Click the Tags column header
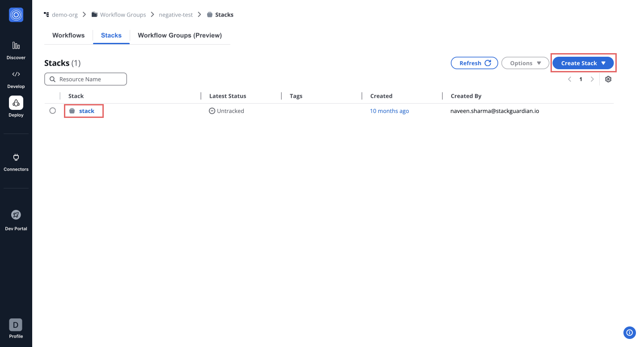The image size is (644, 347). pos(296,96)
